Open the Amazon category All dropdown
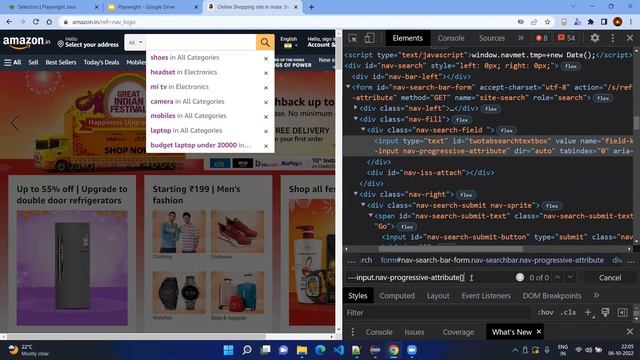Image resolution: width=640 pixels, height=360 pixels. [x=135, y=42]
